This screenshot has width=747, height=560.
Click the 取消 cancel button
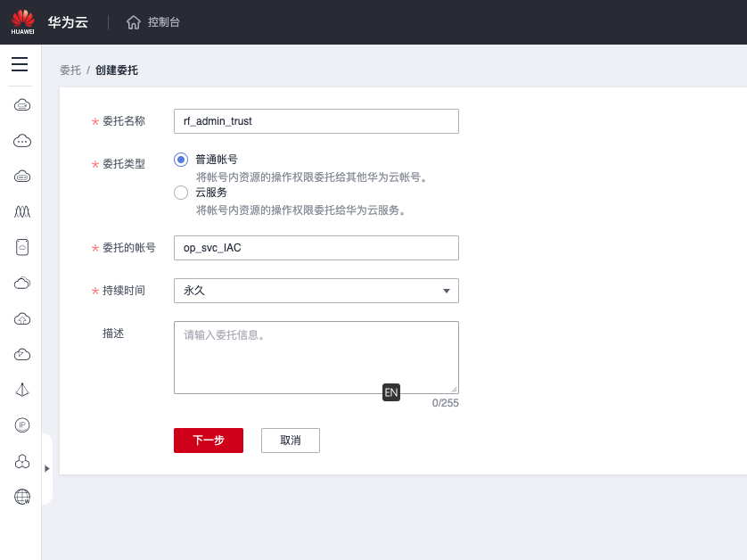click(290, 440)
